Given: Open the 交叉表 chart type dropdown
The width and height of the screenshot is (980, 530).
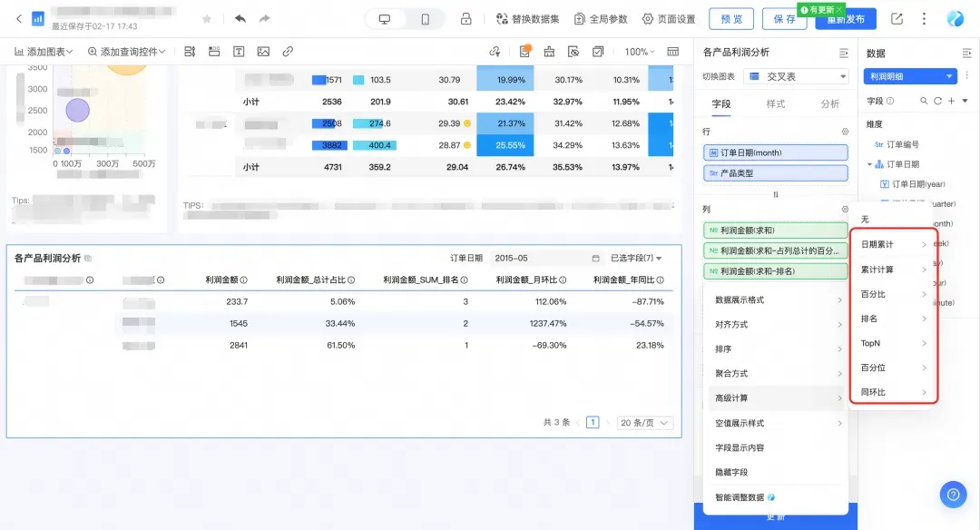Looking at the screenshot, I should point(797,76).
